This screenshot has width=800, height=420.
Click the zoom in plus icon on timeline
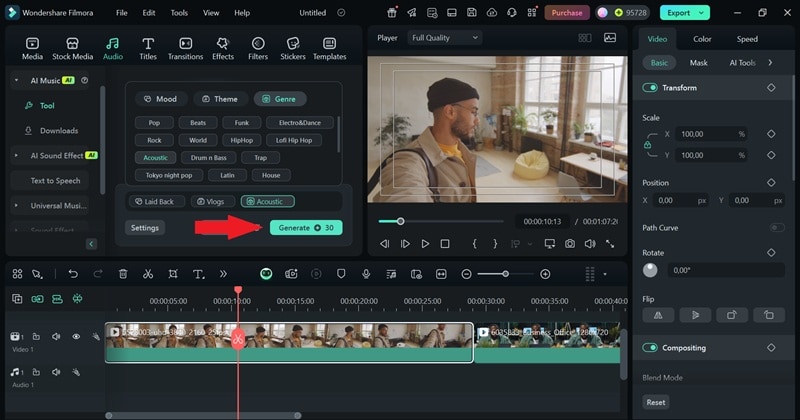tap(545, 274)
